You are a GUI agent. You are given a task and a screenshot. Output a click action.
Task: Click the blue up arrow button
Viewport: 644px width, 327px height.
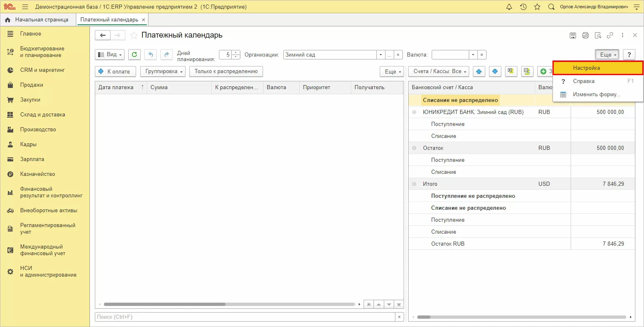point(479,71)
